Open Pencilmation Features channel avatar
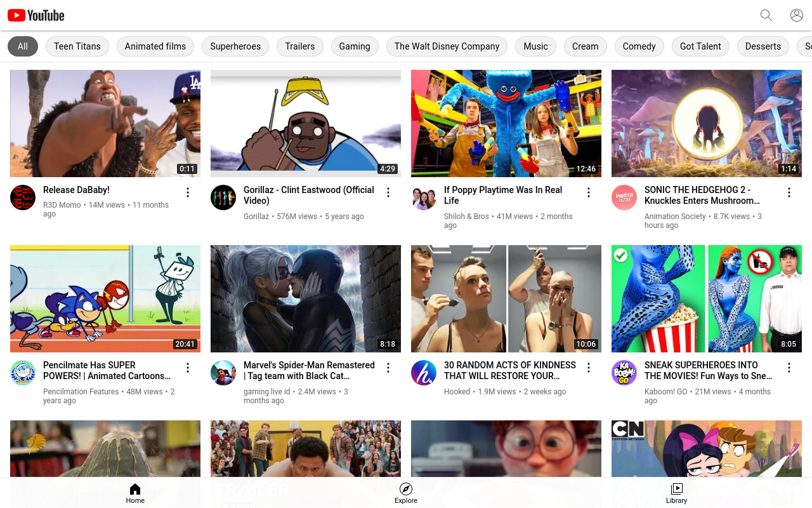The width and height of the screenshot is (812, 508). pyautogui.click(x=23, y=373)
